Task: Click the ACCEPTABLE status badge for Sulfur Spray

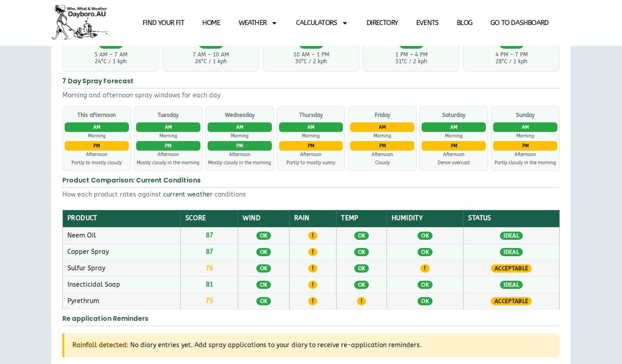Action: [511, 268]
